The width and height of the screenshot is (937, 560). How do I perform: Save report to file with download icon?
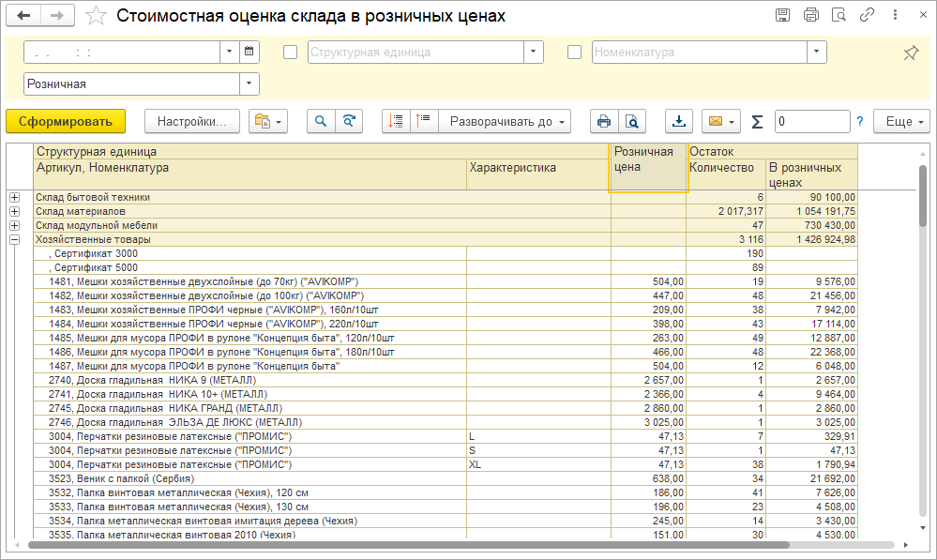click(x=679, y=121)
